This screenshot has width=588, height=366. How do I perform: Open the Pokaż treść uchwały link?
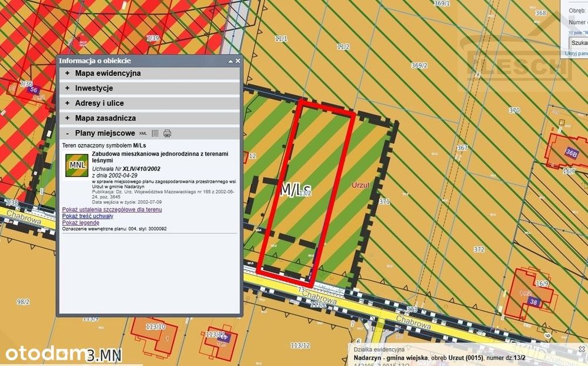[88, 216]
